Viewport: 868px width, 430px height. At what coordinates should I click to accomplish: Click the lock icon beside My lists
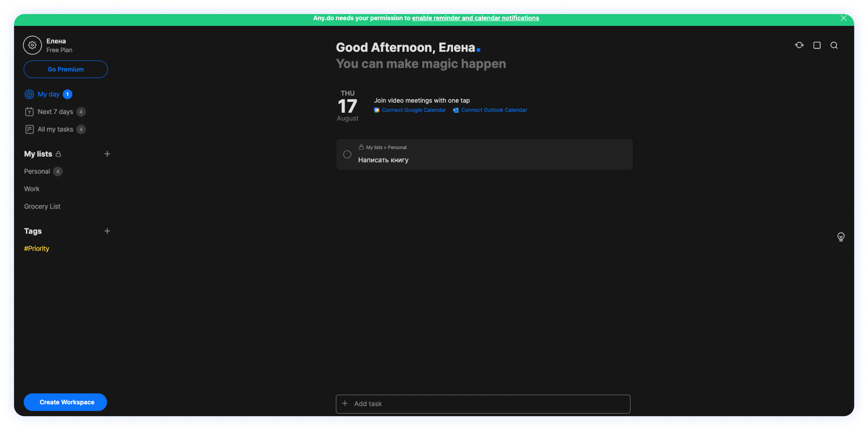(58, 154)
